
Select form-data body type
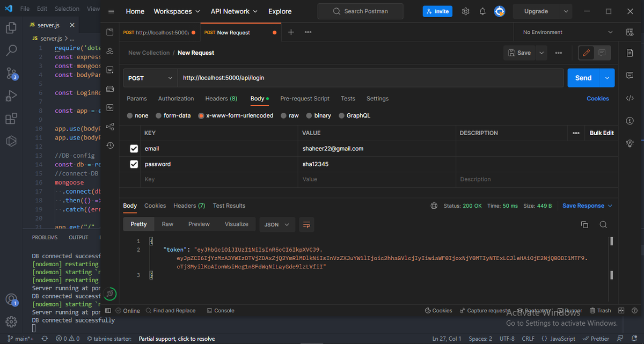click(x=159, y=115)
